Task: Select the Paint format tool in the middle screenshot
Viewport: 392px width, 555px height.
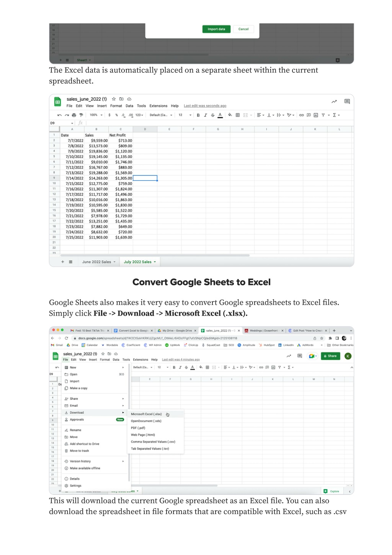Action: click(x=81, y=115)
